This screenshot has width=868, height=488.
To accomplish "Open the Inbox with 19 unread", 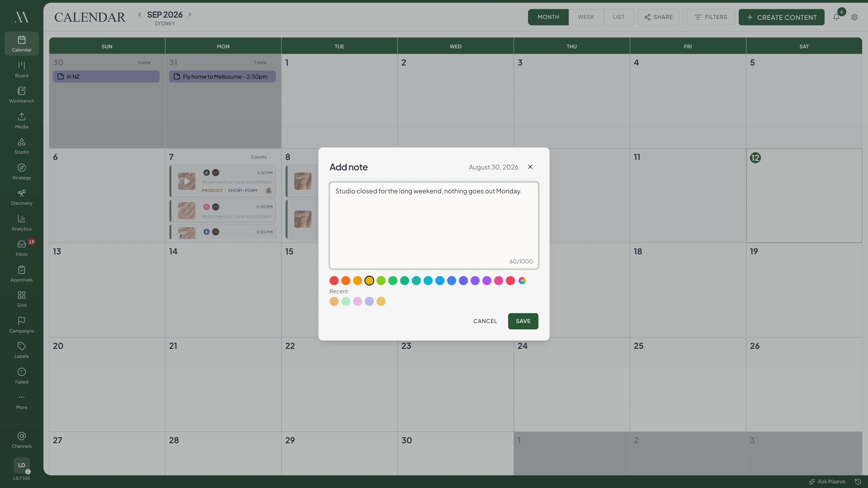I will [x=21, y=248].
